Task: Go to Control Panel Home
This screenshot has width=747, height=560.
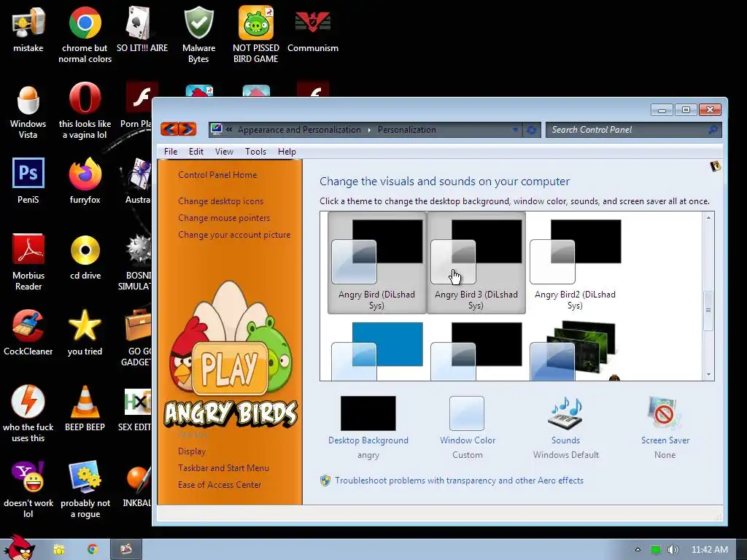Action: click(217, 175)
